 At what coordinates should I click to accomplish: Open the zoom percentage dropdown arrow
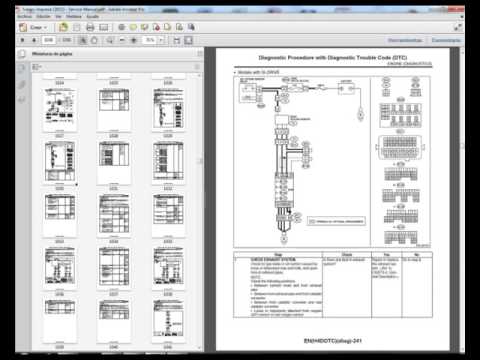click(x=162, y=40)
